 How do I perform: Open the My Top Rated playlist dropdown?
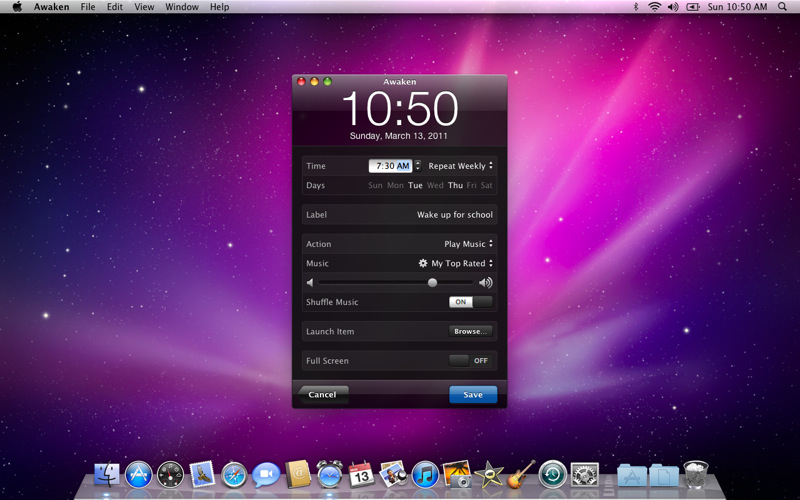[x=456, y=264]
